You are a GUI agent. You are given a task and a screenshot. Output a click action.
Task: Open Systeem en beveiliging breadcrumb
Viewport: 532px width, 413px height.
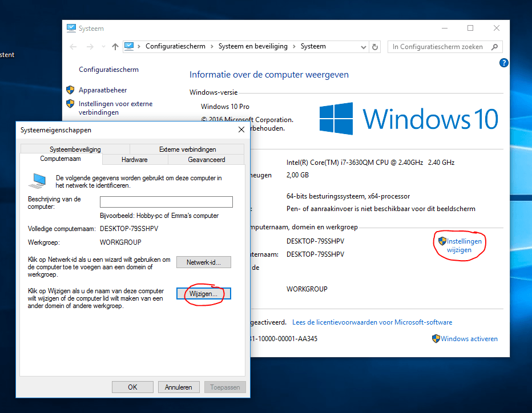pos(253,46)
